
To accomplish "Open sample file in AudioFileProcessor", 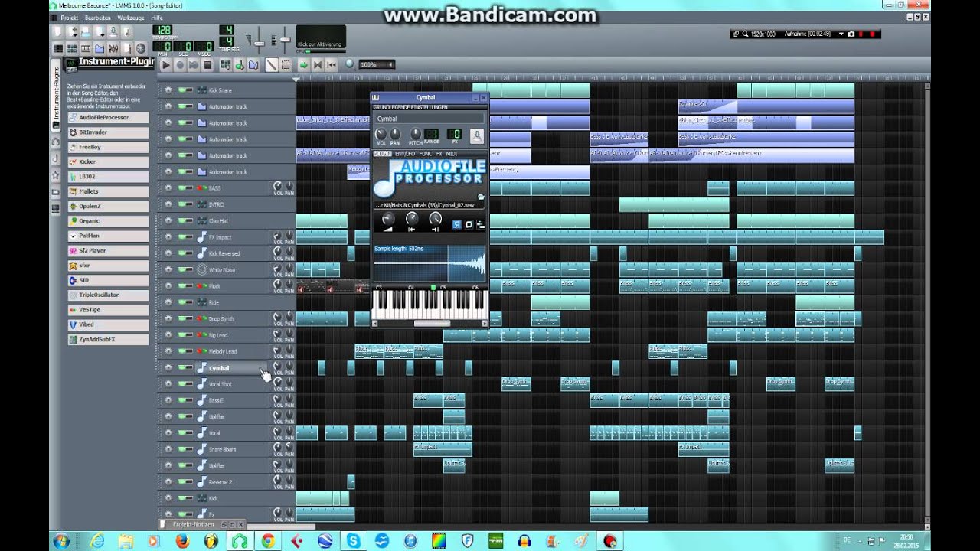I will tap(482, 197).
